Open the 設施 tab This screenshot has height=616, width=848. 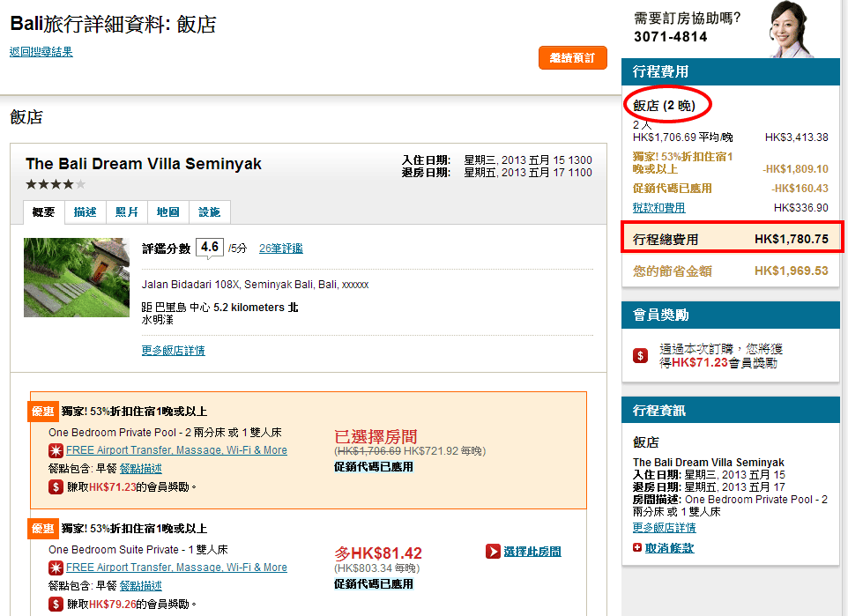[x=210, y=212]
